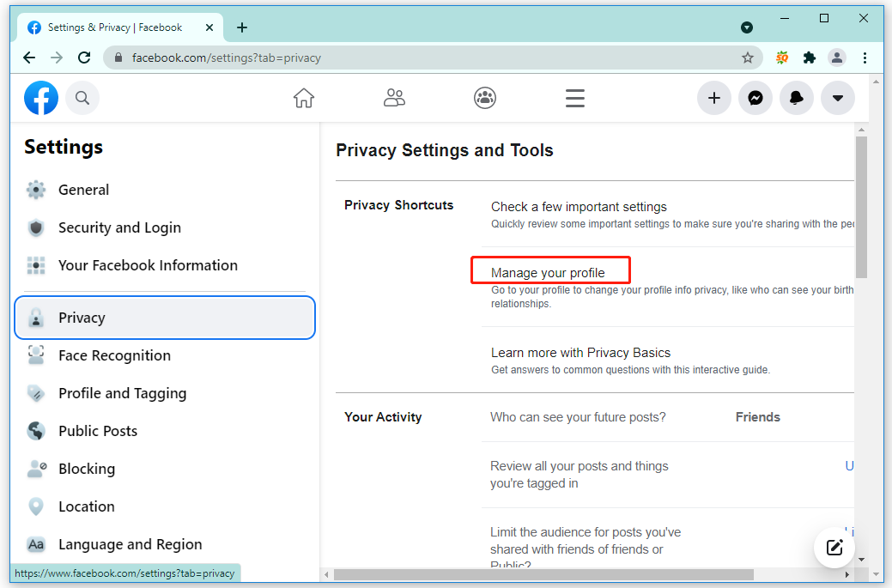This screenshot has width=892, height=588.
Task: Click the new message compose icon
Action: 834,548
